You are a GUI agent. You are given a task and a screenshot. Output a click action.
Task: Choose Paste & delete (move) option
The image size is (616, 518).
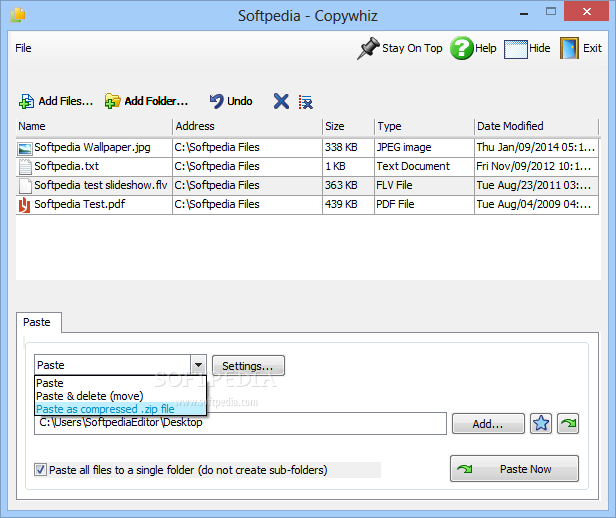coord(120,396)
